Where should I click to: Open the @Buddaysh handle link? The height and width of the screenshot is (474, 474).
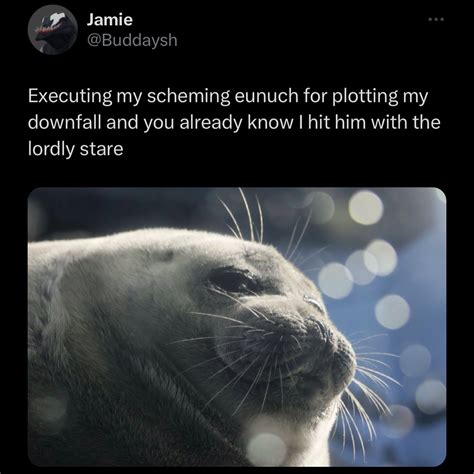(132, 40)
